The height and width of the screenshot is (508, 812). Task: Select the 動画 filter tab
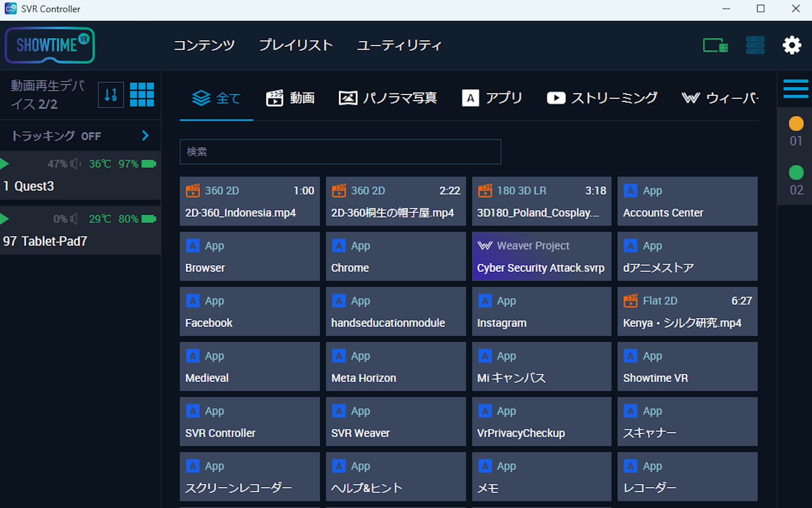click(290, 98)
